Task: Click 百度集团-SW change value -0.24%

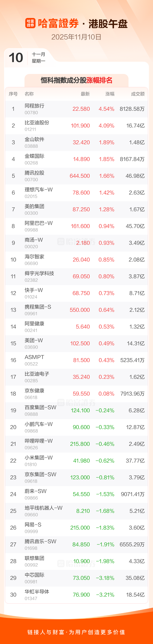Action: 105,410
